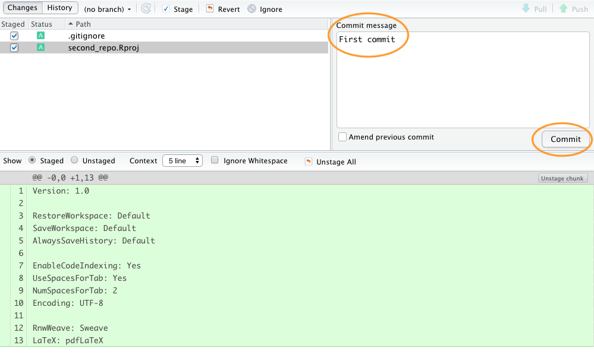The height and width of the screenshot is (364, 594).
Task: Sort the file list by Path column
Action: [x=83, y=24]
